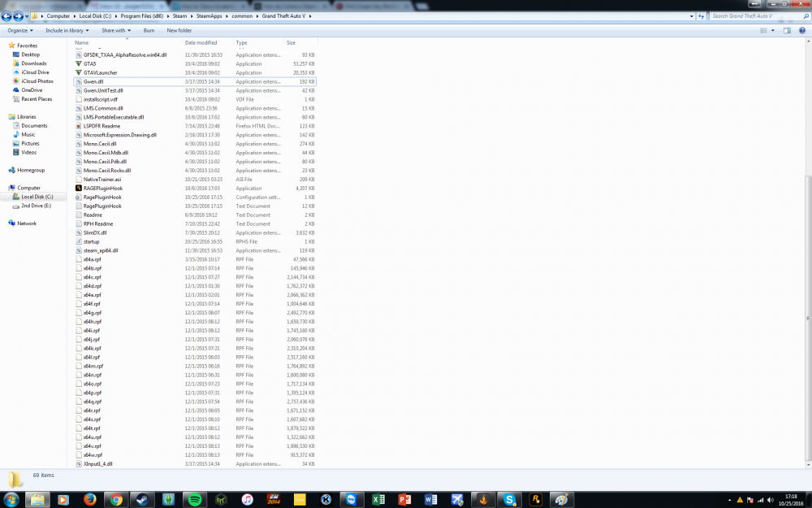The height and width of the screenshot is (508, 812).
Task: Click the Burn toolbar button
Action: [x=149, y=31]
